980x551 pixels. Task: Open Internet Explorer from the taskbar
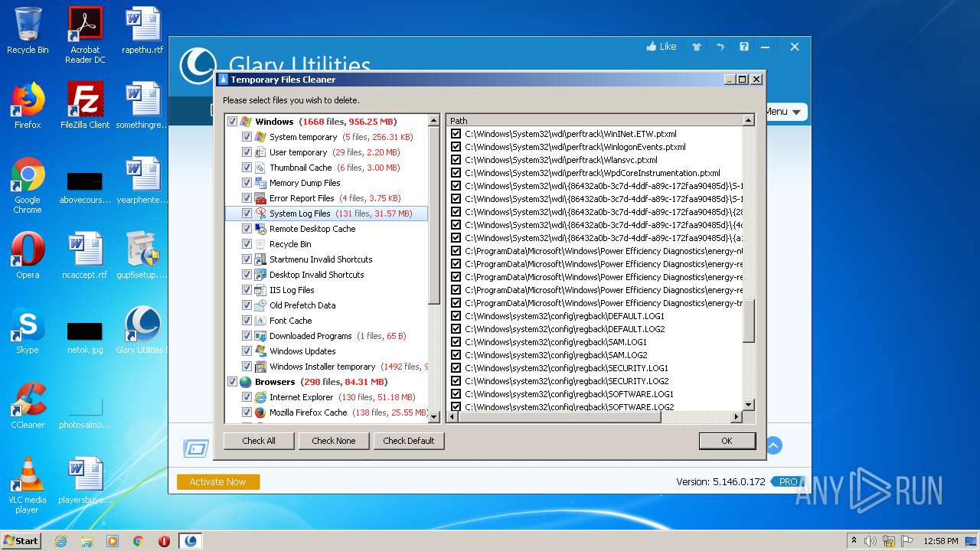click(60, 541)
